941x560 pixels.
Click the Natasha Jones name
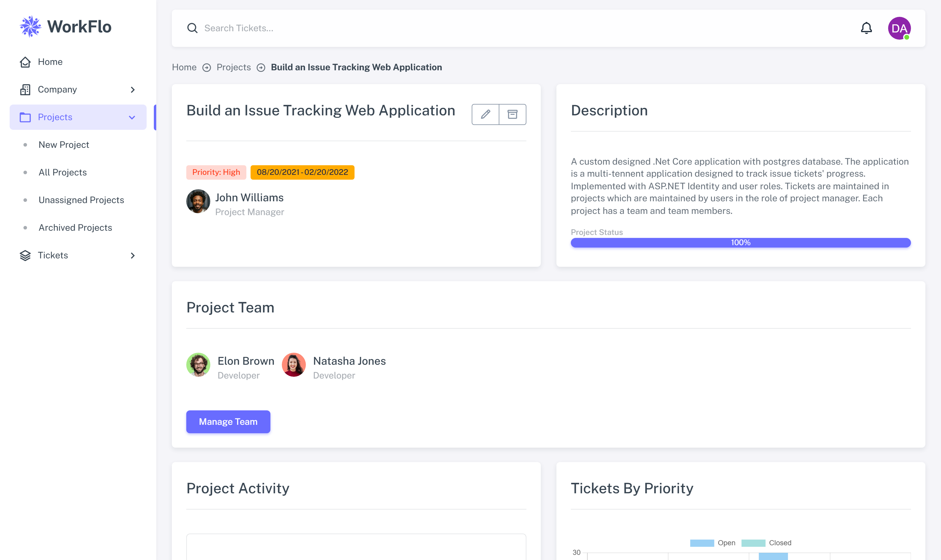(x=349, y=361)
